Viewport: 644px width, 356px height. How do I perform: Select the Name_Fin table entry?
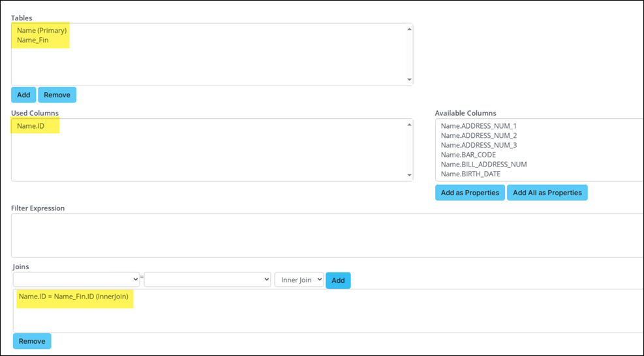point(33,40)
